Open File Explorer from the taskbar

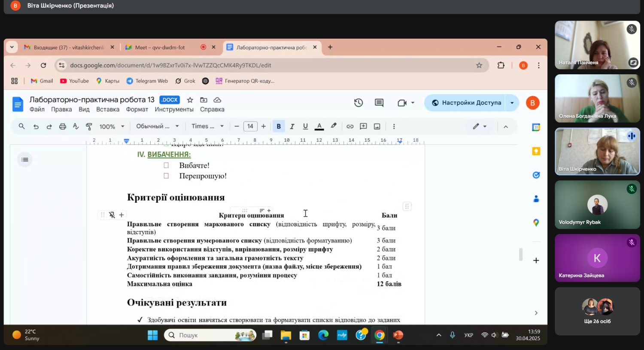click(x=286, y=335)
